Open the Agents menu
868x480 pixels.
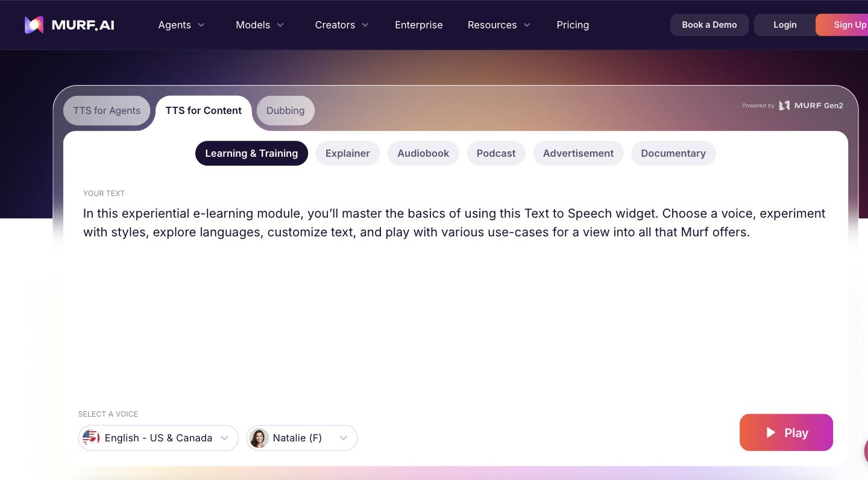coord(181,25)
